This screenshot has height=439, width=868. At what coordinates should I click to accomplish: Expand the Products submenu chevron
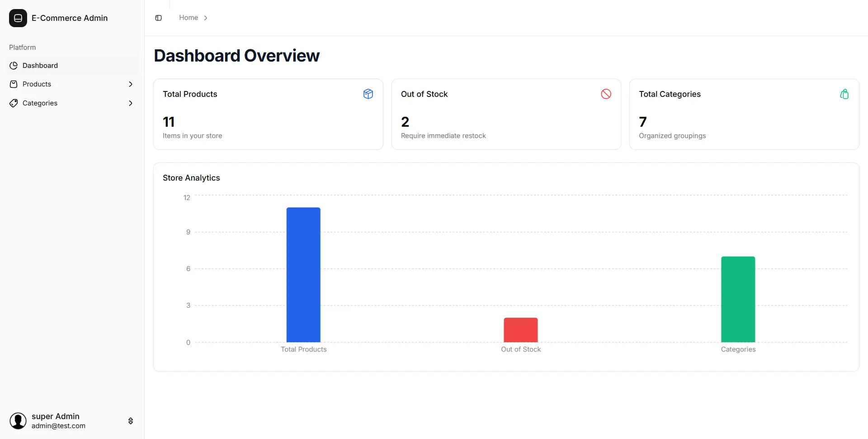pyautogui.click(x=131, y=84)
